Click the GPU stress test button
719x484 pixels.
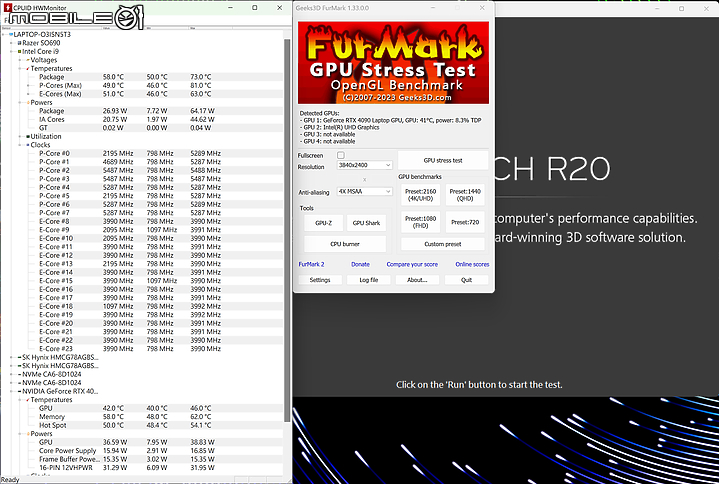coord(442,160)
